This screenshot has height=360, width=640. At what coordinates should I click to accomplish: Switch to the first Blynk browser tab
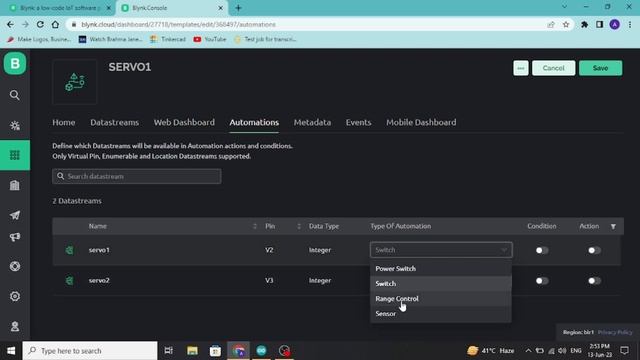[x=60, y=8]
